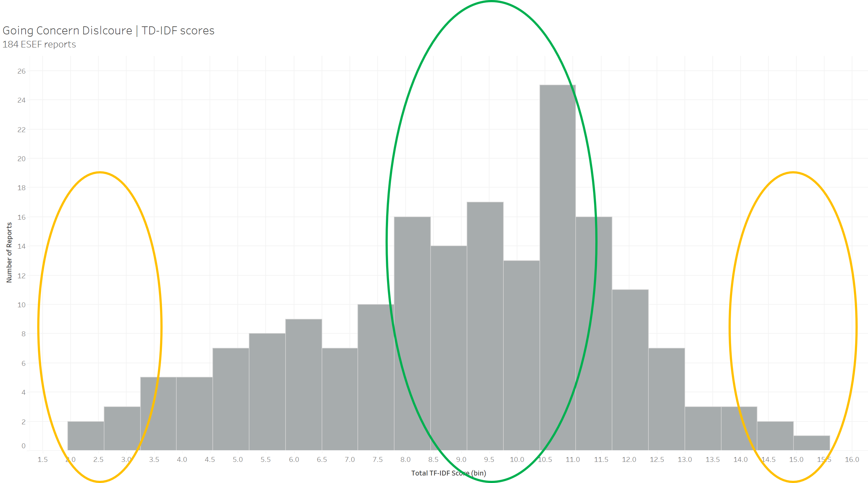Select the 16-report bar starting near 11.0
The height and width of the screenshot is (483, 868).
point(594,334)
